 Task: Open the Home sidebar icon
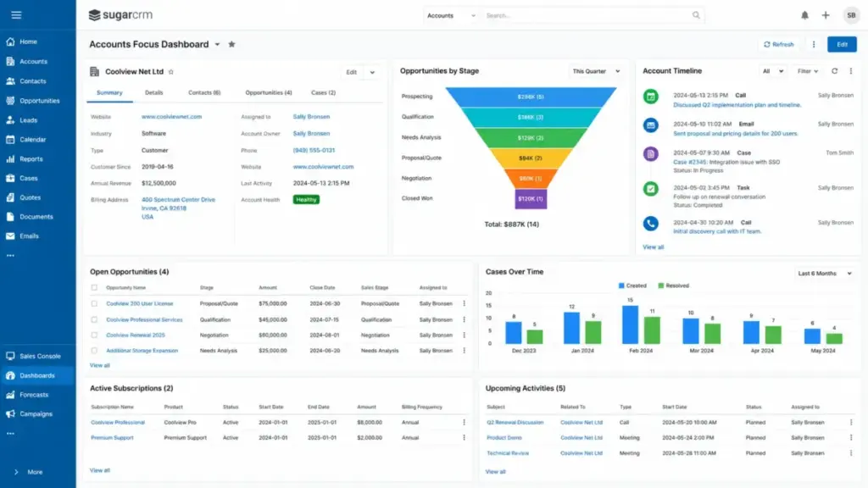coord(10,42)
